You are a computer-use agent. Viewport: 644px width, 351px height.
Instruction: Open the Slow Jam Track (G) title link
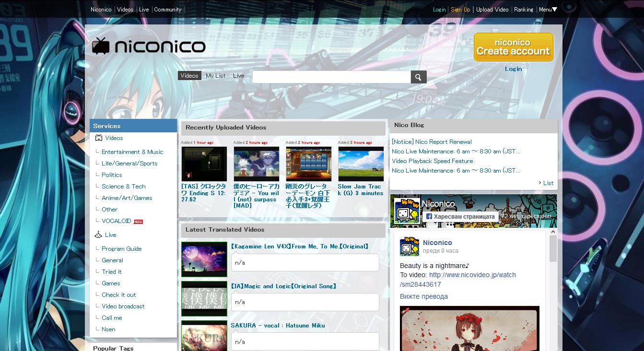click(x=361, y=190)
